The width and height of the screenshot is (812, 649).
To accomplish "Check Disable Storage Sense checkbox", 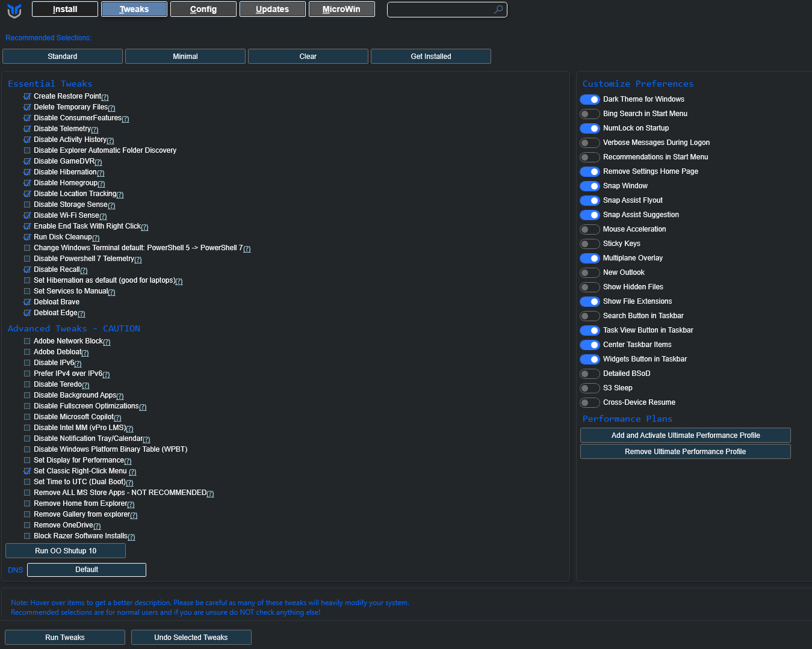I will click(x=27, y=205).
